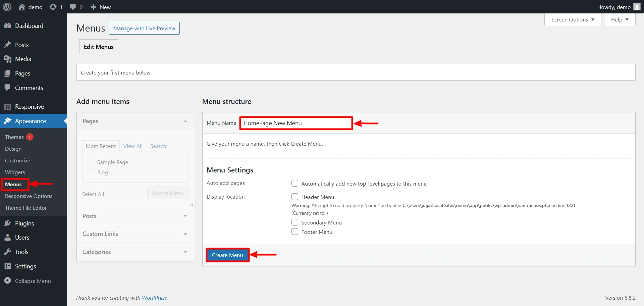The width and height of the screenshot is (644, 306).
Task: Open Themes under Appearance
Action: click(x=14, y=137)
